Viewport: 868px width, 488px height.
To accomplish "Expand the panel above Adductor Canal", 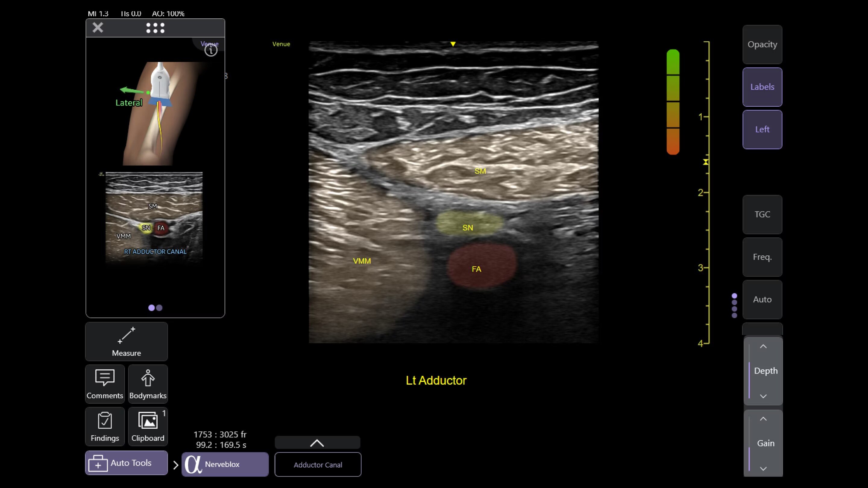I will (x=317, y=443).
